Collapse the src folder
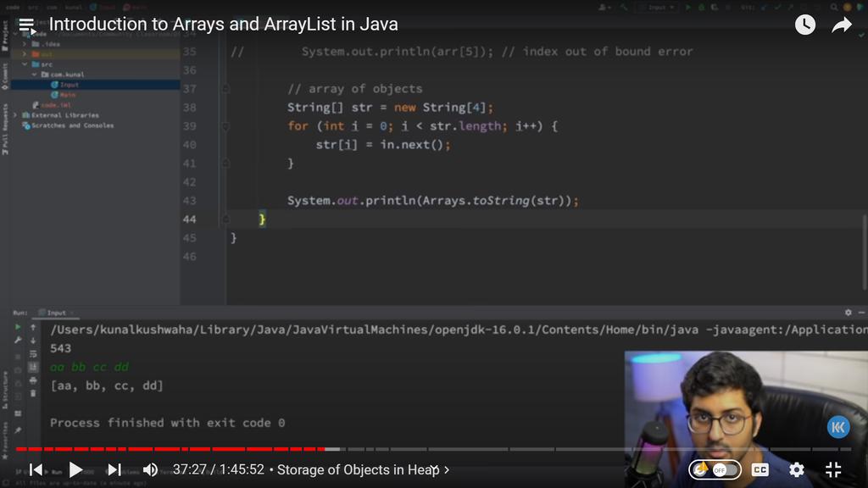Screen dimensions: 868x488 click(x=25, y=64)
